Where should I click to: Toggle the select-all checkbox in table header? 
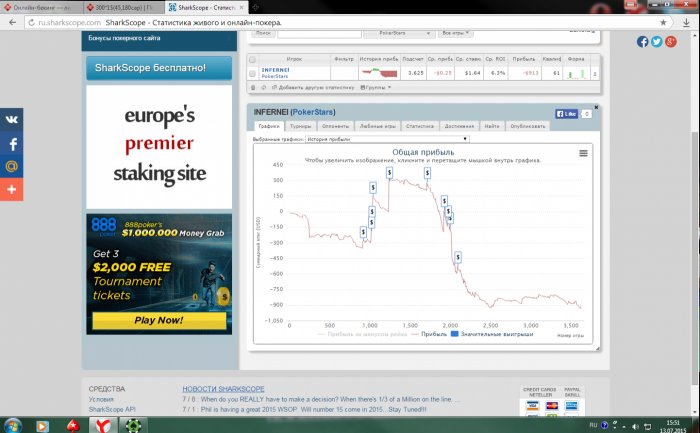coord(253,59)
